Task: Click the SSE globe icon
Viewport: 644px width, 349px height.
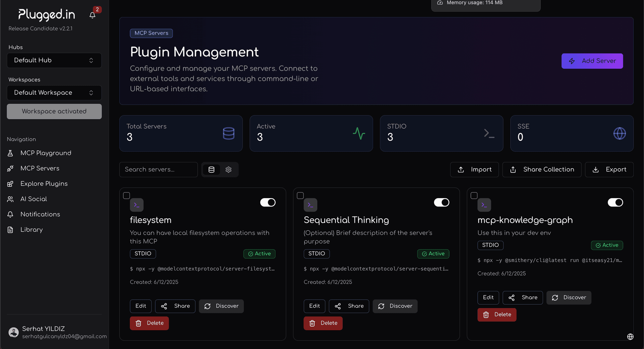Action: (620, 133)
